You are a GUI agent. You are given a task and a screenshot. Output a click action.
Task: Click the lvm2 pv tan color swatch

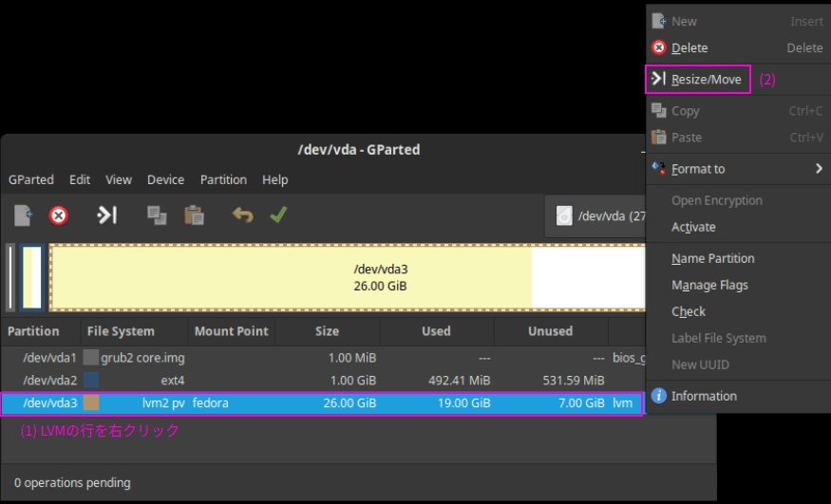[x=91, y=402]
